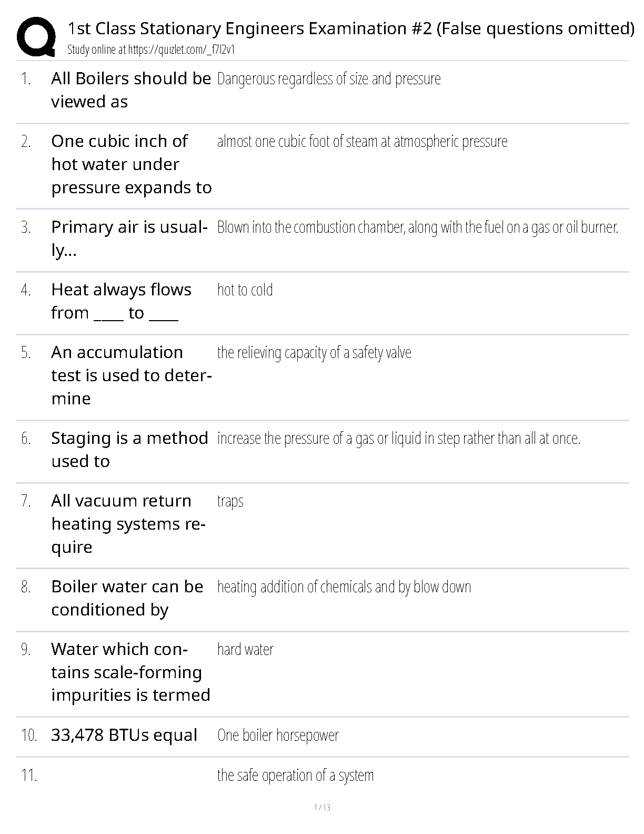Select the "An accumulation test" term
The height and width of the screenshot is (834, 644).
click(131, 375)
